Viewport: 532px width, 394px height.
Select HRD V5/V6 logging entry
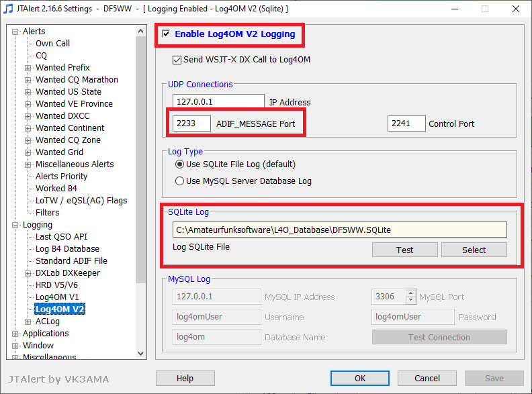click(56, 285)
